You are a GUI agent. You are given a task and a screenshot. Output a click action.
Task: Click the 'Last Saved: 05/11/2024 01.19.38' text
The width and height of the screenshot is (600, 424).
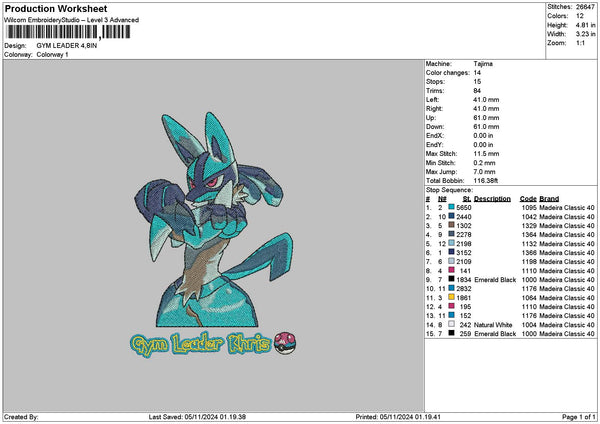pyautogui.click(x=197, y=417)
